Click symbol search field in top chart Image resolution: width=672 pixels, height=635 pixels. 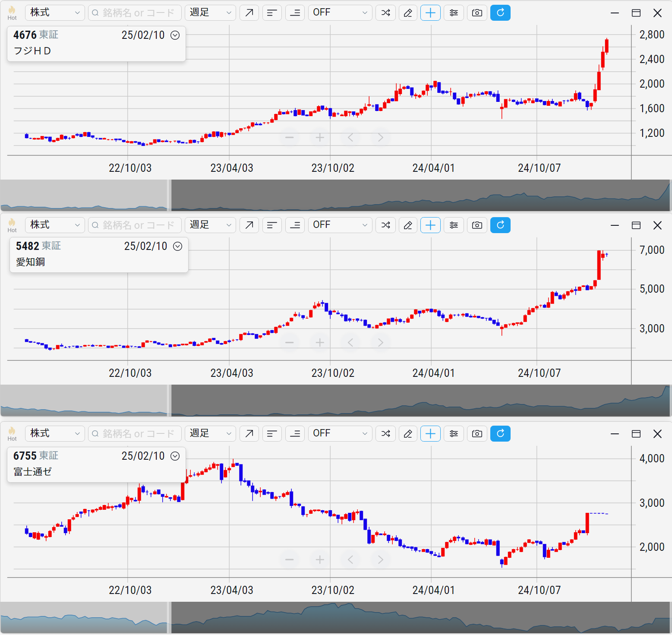(135, 13)
